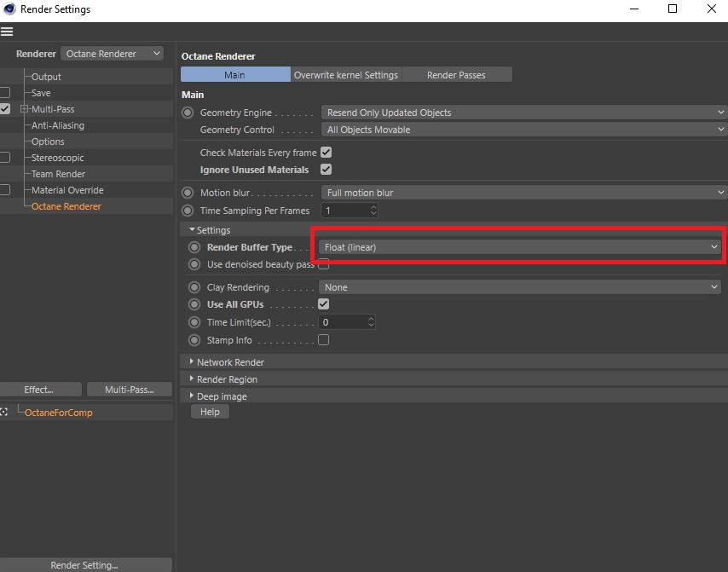Uncheck Check Materials Every frame
The height and width of the screenshot is (572, 728).
[x=326, y=153]
